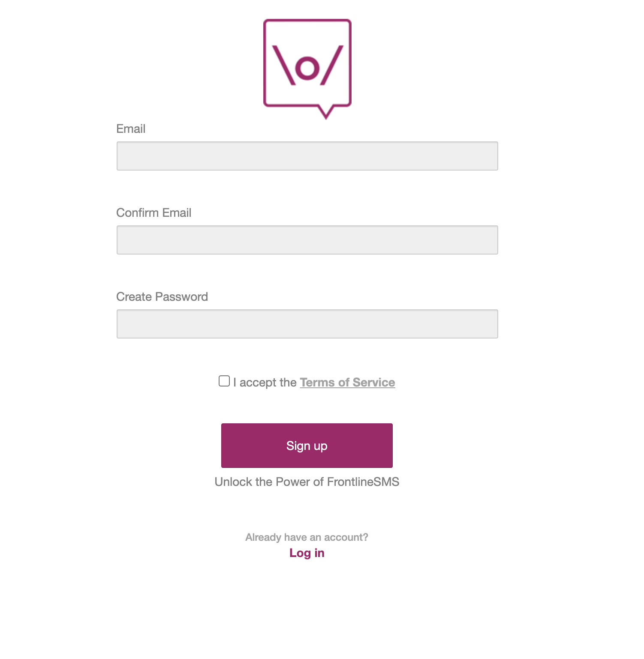Screen dimensions: 644x659
Task: Open the Terms of Service link
Action: point(347,382)
